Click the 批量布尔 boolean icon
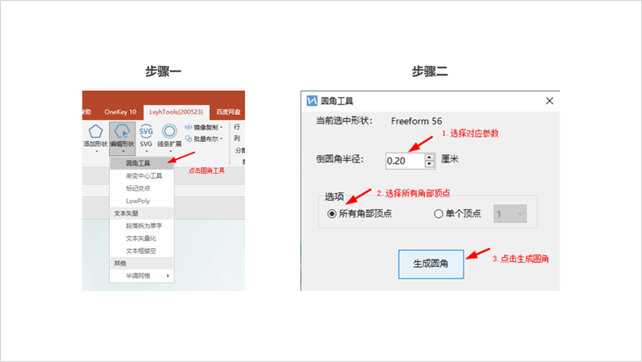 (188, 139)
